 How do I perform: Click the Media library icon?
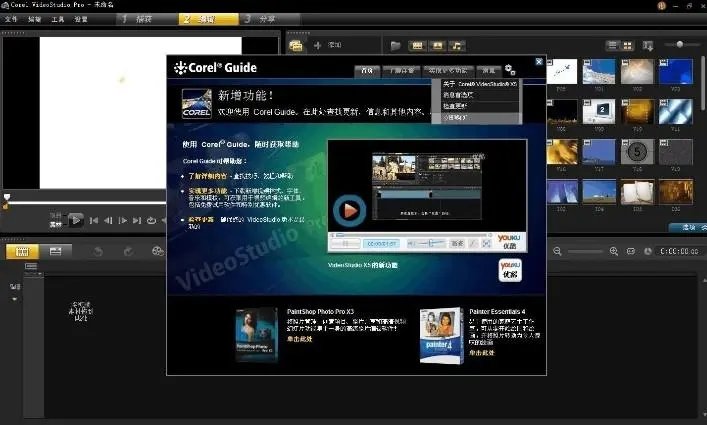[x=296, y=46]
